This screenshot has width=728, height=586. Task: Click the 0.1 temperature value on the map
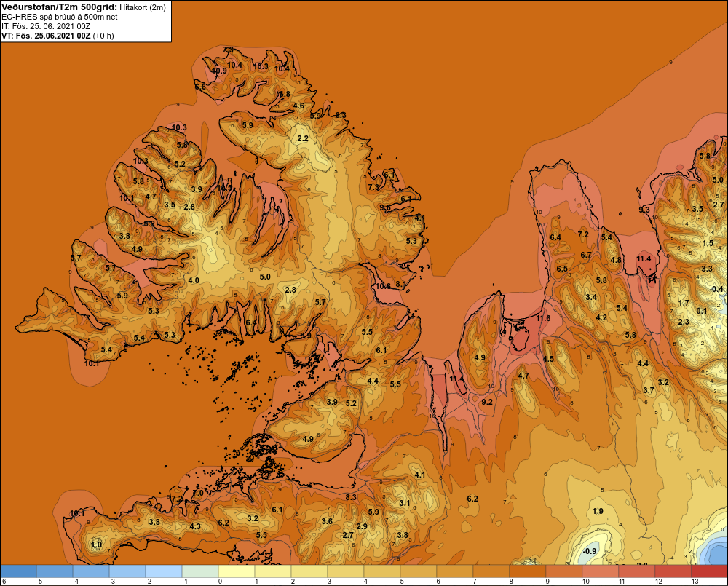(702, 311)
